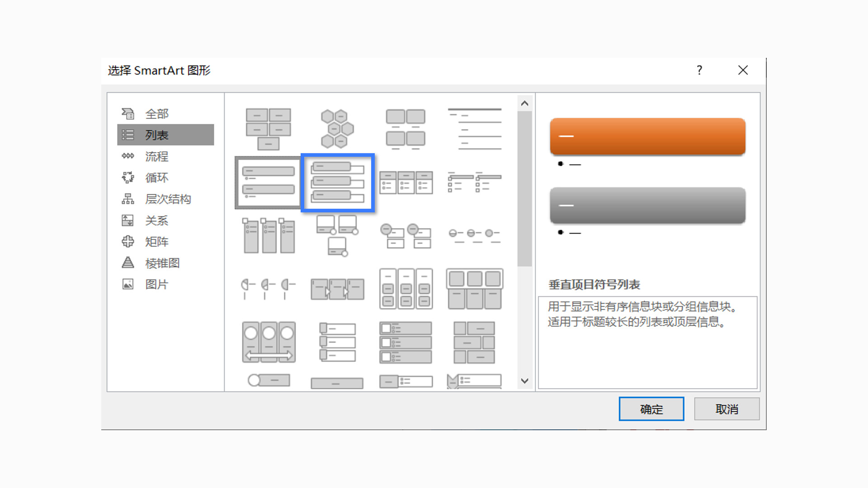Select the 循环 category
868x488 pixels.
click(x=156, y=178)
